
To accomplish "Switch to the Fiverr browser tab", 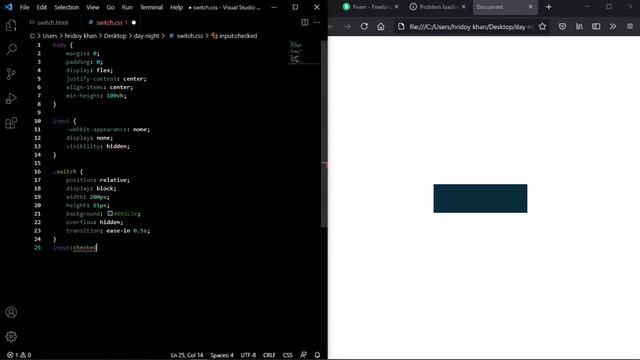I will point(366,7).
